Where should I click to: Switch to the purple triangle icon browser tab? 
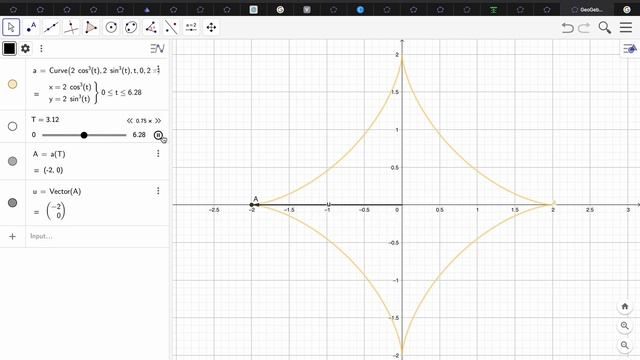tap(147, 9)
